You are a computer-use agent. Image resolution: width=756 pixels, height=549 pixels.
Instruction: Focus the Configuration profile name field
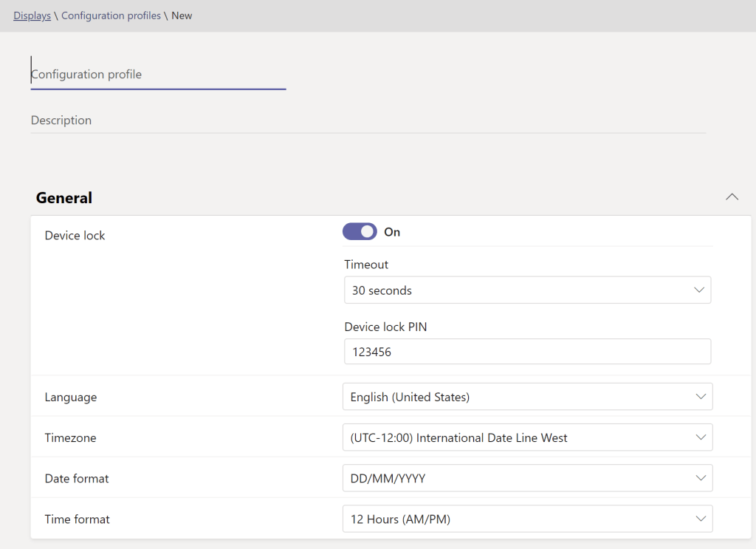click(x=158, y=75)
